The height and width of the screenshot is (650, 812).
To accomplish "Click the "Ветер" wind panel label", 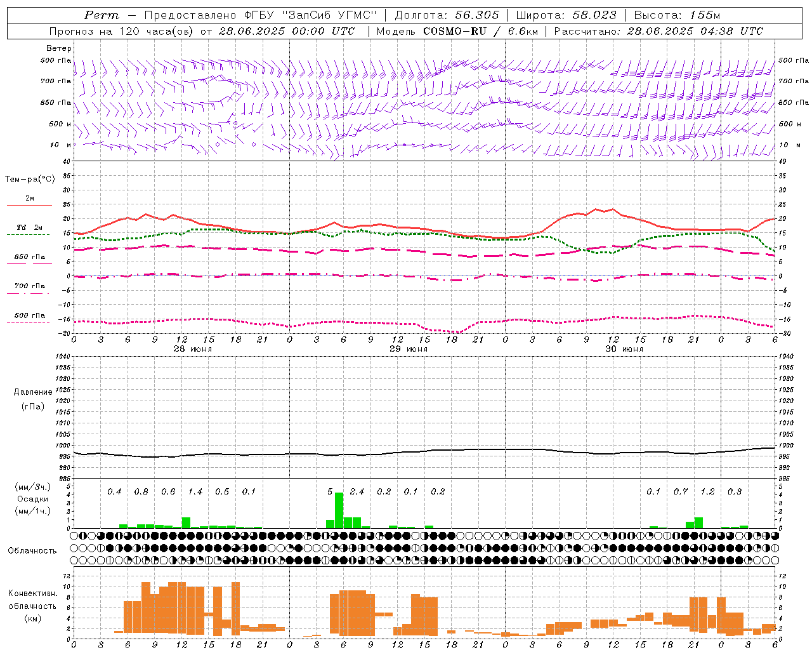I will click(59, 48).
